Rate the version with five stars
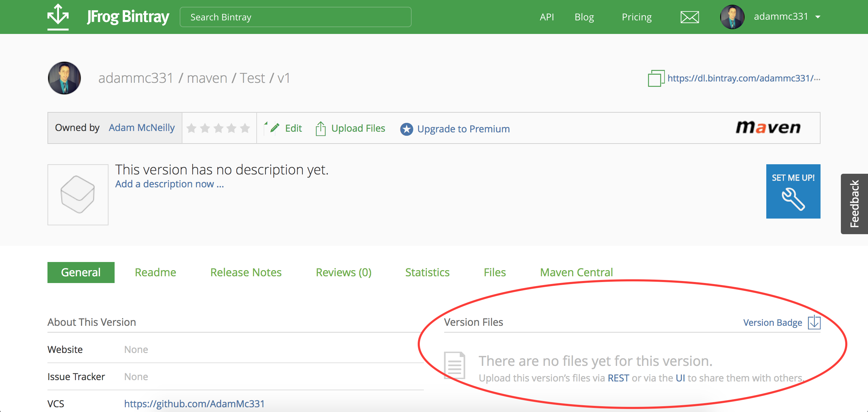The image size is (868, 412). pyautogui.click(x=245, y=128)
